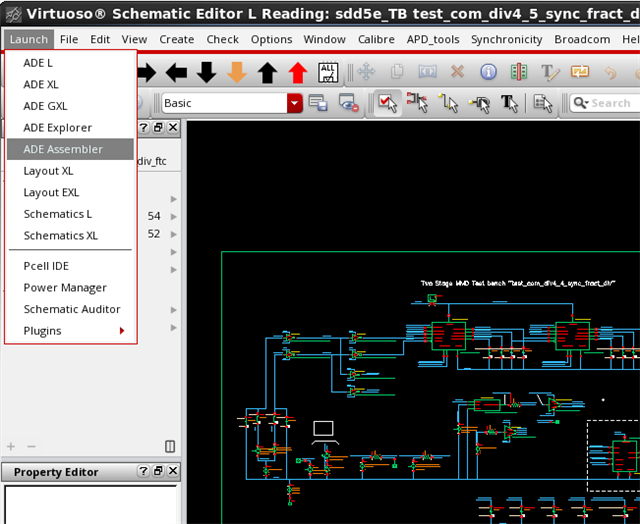
Task: Click the search magnifier dropdown icon
Action: click(x=580, y=103)
